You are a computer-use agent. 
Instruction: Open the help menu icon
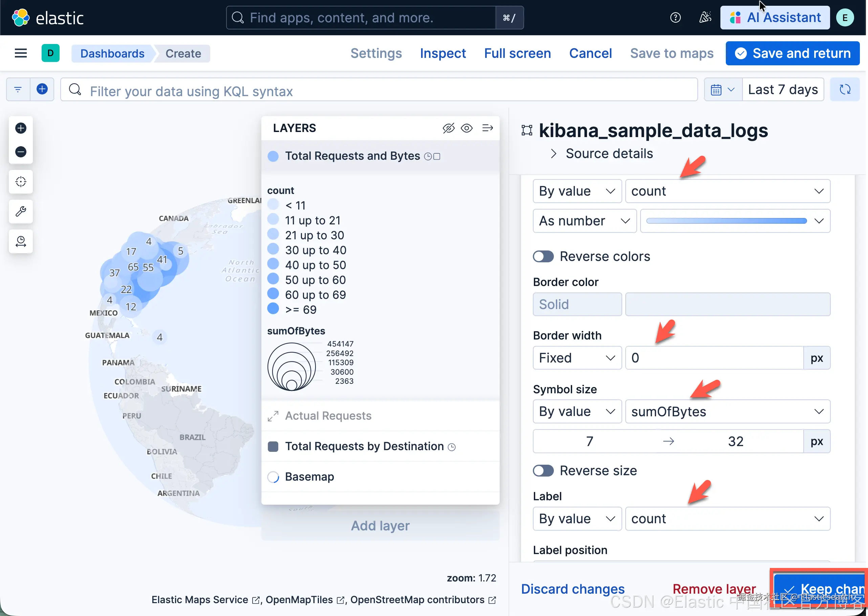click(x=675, y=18)
